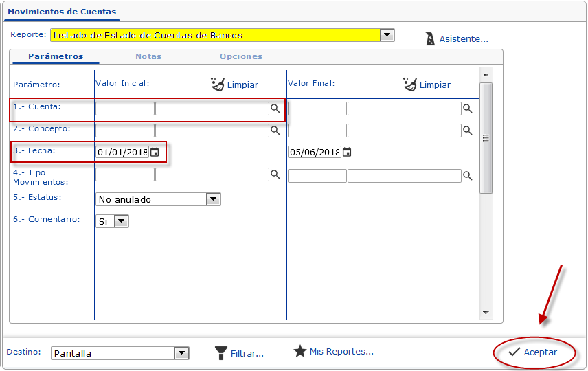Open the Asistente... link
Viewport: 588px width, 371px height.
pyautogui.click(x=464, y=39)
